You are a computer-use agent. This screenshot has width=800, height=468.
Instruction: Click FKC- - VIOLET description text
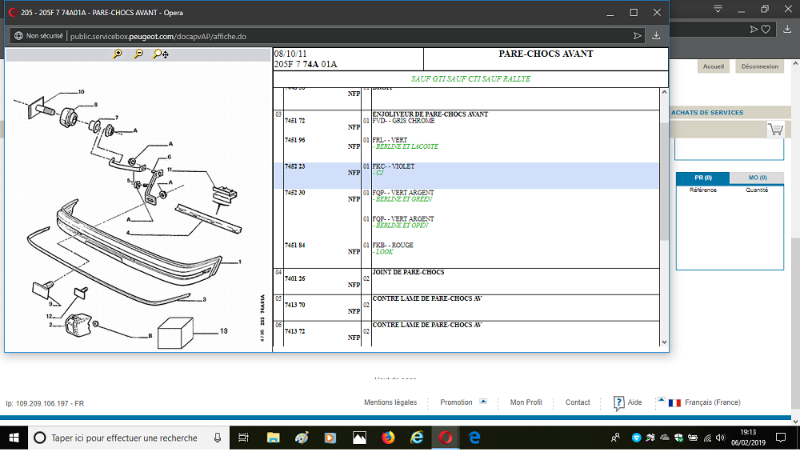pos(393,167)
